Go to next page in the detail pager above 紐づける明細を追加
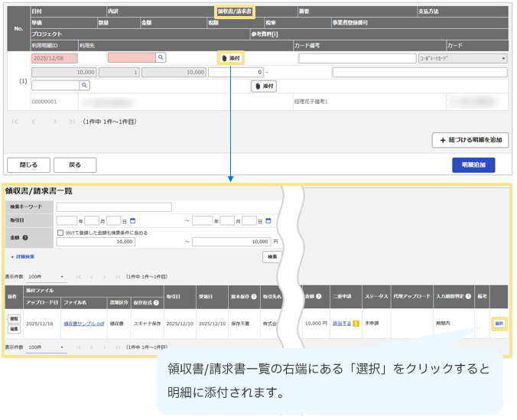The height and width of the screenshot is (420, 517). (x=55, y=122)
